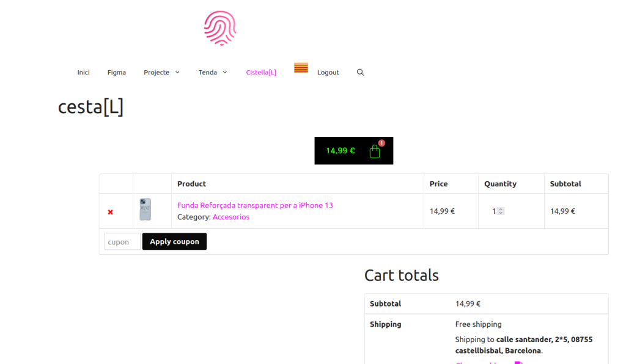
Task: Expand the Tenda submenu arrow
Action: pos(224,72)
